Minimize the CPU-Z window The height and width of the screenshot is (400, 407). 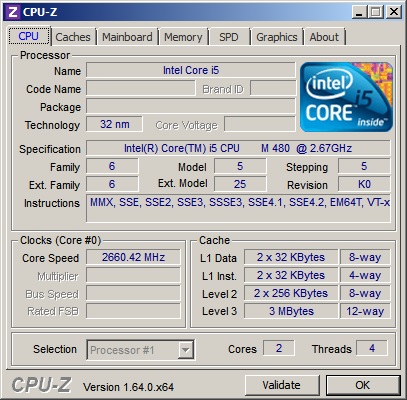click(359, 12)
